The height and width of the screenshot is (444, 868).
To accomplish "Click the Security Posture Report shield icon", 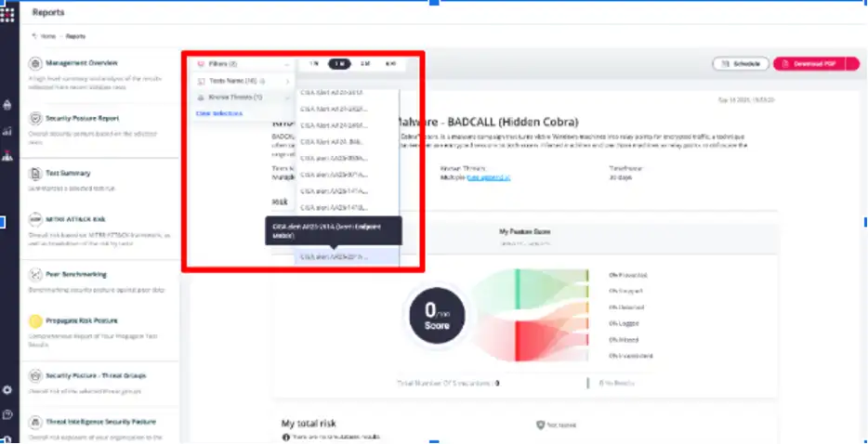I will (35, 119).
